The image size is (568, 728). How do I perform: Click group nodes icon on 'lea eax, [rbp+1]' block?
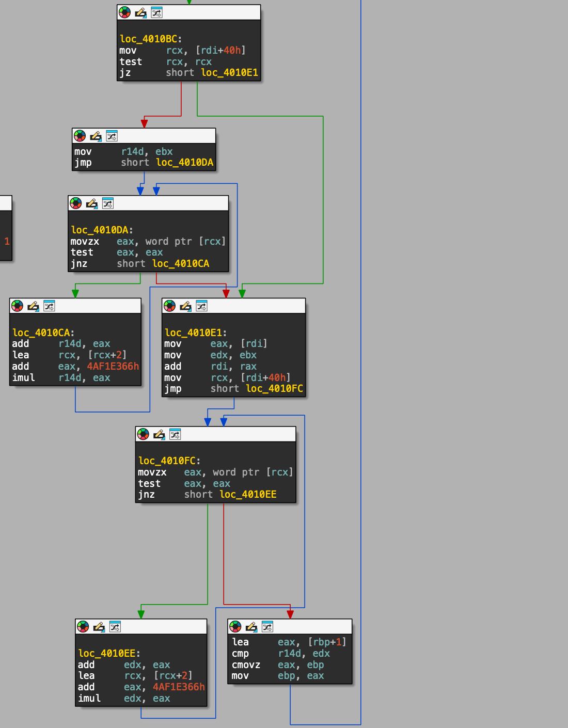tap(267, 627)
